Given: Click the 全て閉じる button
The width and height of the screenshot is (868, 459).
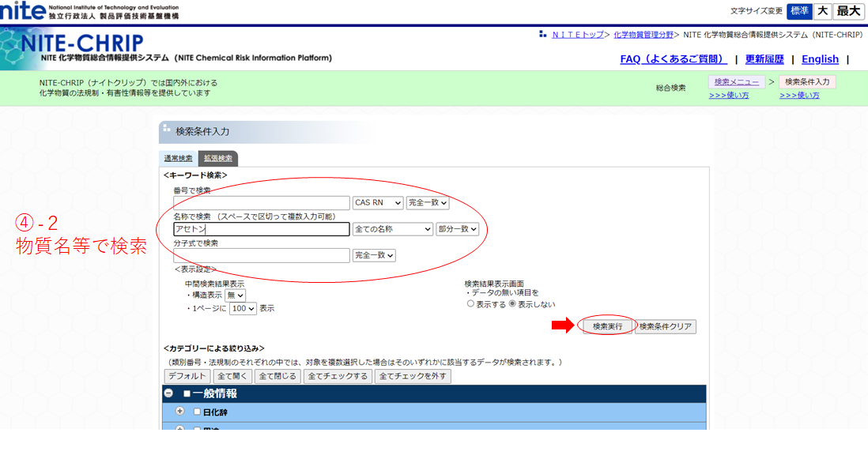Looking at the screenshot, I should [277, 376].
